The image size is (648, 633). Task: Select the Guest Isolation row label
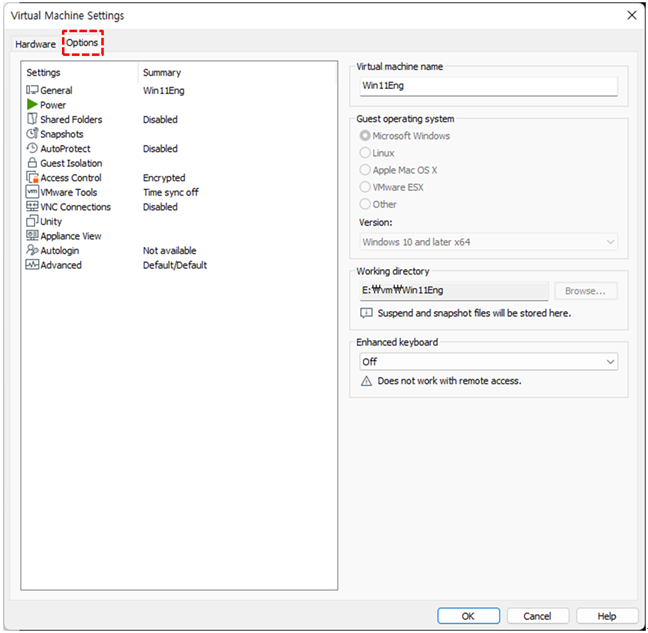71,163
